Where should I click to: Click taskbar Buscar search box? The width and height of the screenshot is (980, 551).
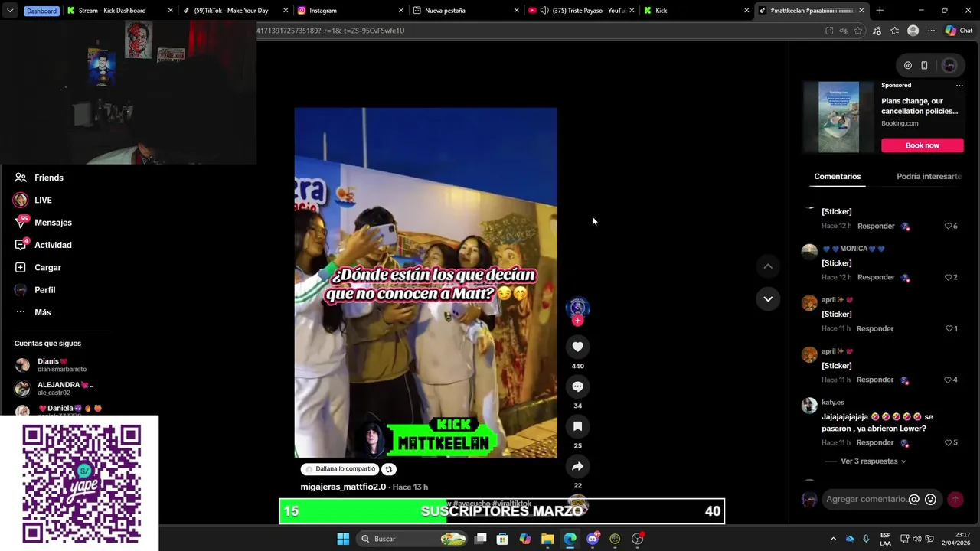[413, 539]
